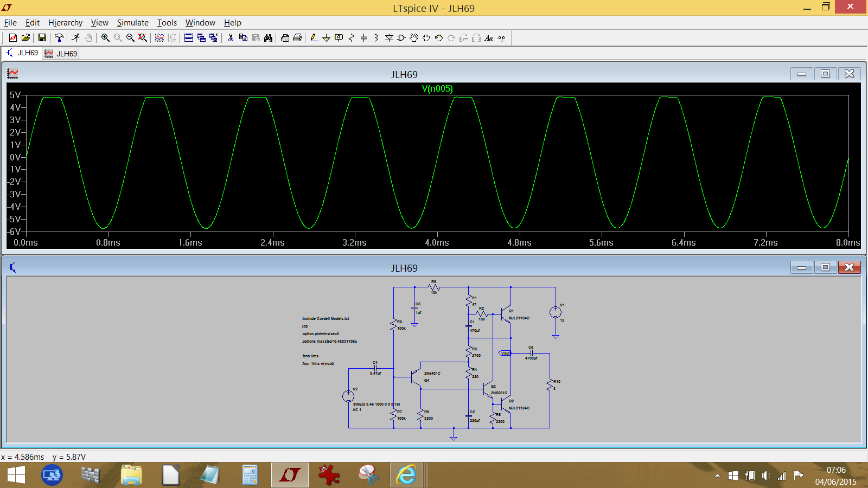Viewport: 868px width, 488px height.
Task: Click the autorange waveform icon
Action: point(159,38)
